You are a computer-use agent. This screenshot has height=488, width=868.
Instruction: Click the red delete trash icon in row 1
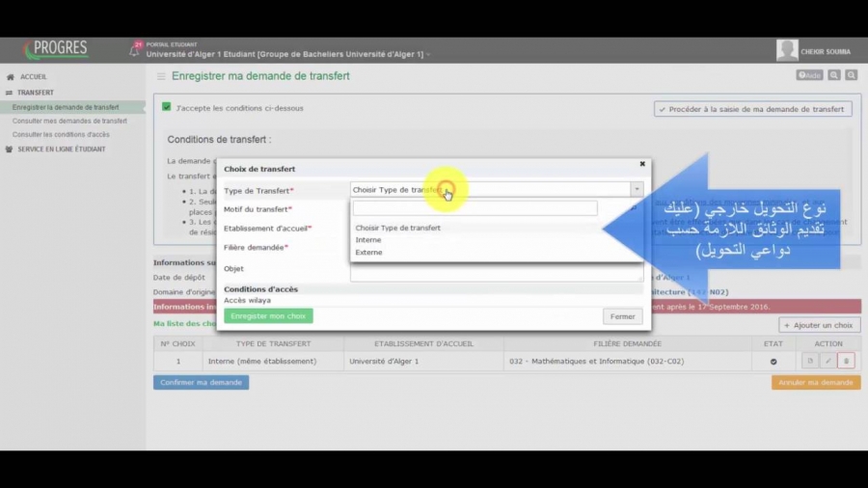coord(846,361)
